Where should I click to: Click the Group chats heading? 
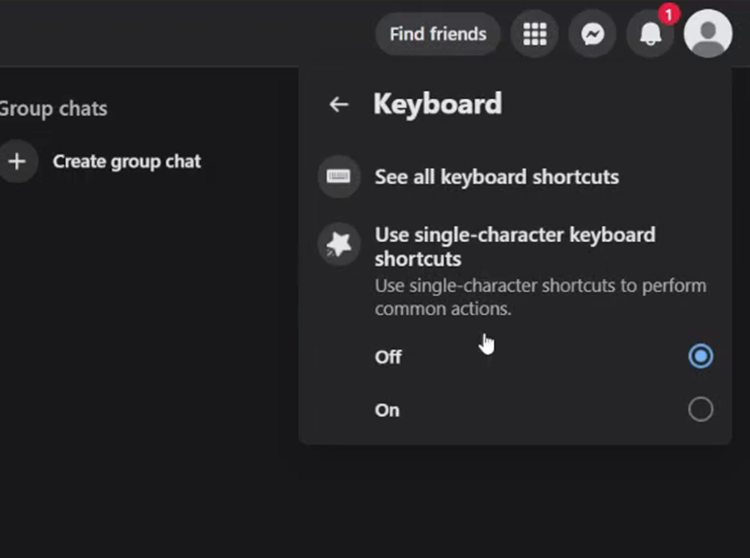click(53, 109)
